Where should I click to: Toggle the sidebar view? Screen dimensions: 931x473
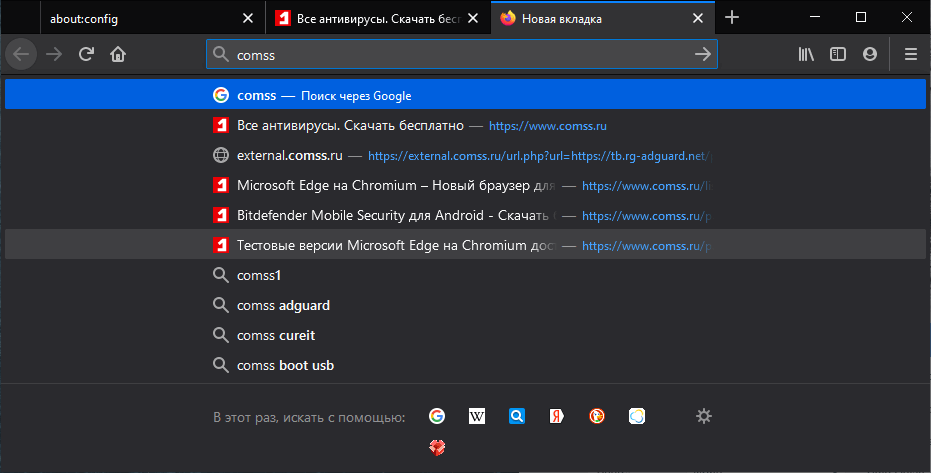[x=838, y=55]
